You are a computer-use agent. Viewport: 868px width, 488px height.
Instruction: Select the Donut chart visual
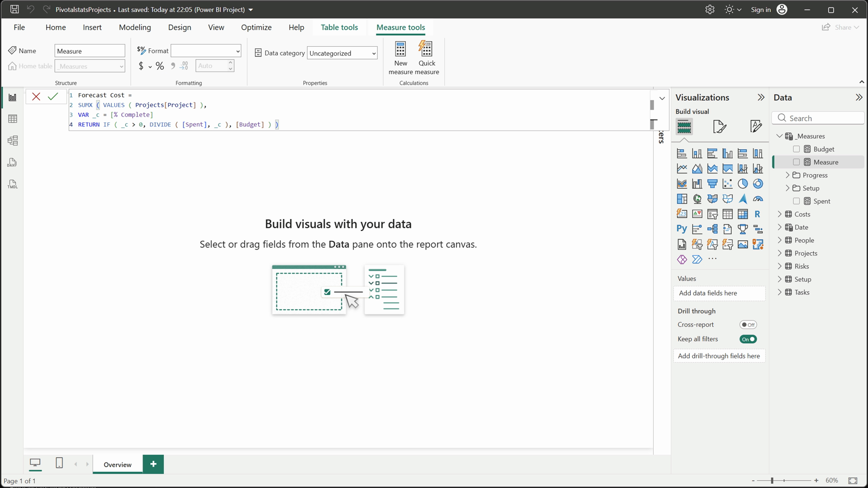pos(758,184)
